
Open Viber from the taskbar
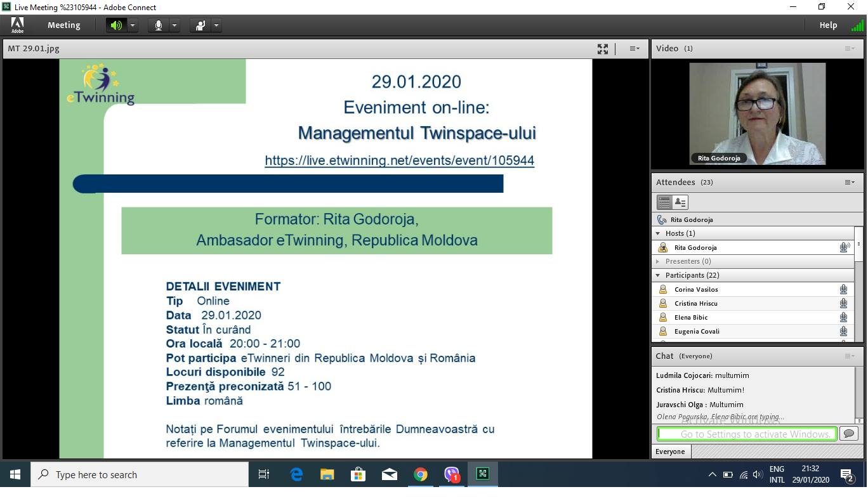pyautogui.click(x=452, y=474)
